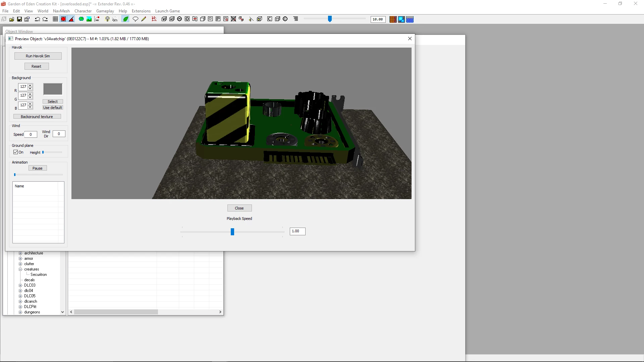The height and width of the screenshot is (362, 644).
Task: Toggle the light bulb brightness icon
Action: pyautogui.click(x=107, y=19)
